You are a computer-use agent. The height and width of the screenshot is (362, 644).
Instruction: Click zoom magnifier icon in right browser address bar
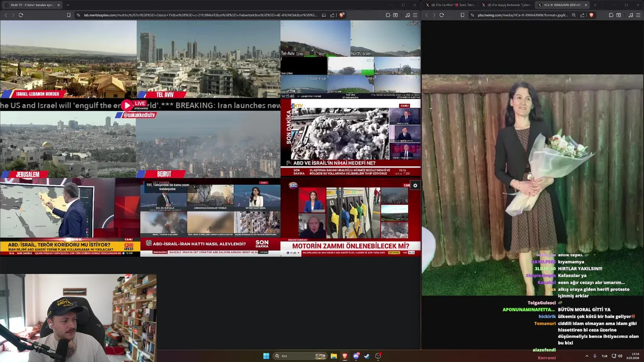tap(574, 15)
